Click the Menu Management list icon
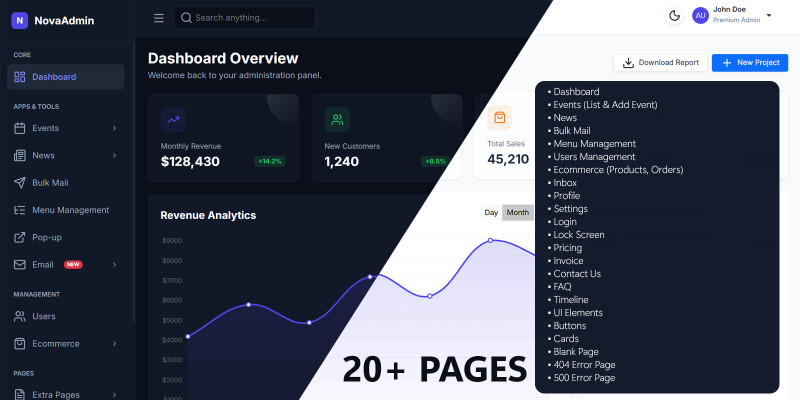800x400 pixels. tap(20, 210)
